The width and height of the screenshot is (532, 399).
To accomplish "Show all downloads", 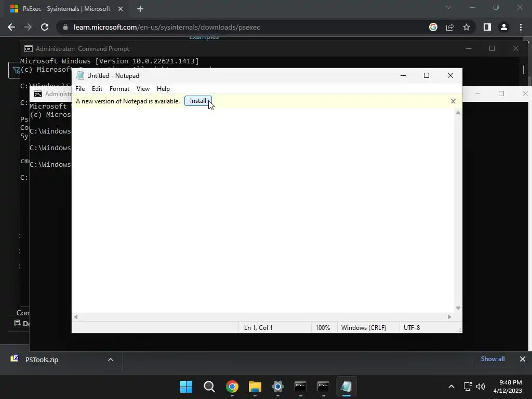I will click(493, 359).
